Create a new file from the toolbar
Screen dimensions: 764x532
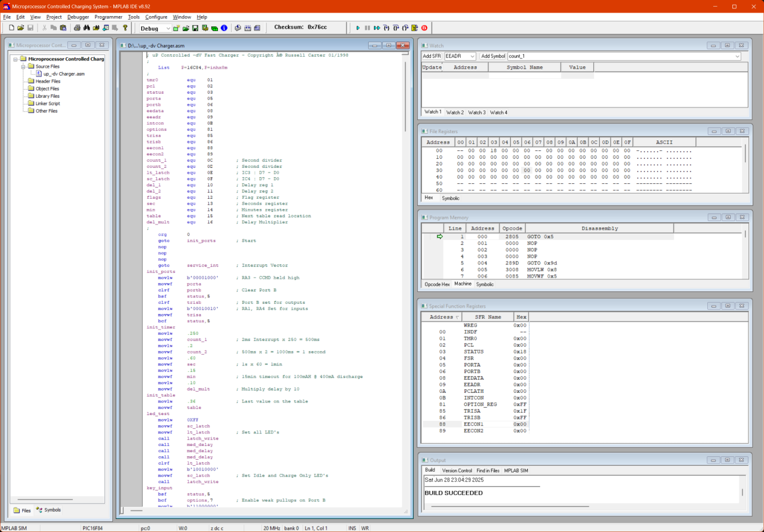[12, 28]
